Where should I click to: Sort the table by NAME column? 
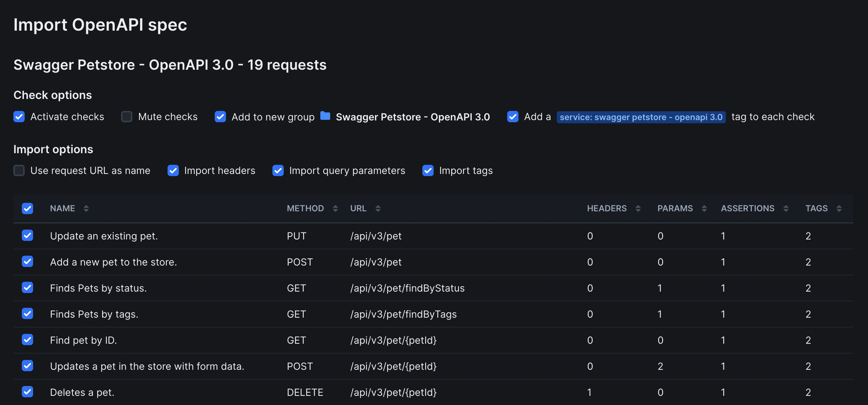(87, 208)
